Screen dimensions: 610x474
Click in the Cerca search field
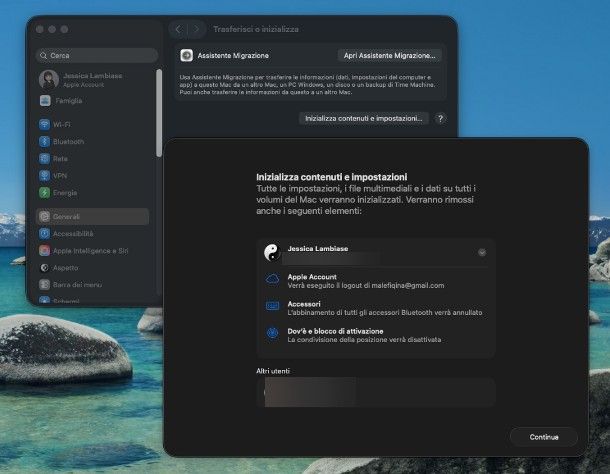coord(97,56)
